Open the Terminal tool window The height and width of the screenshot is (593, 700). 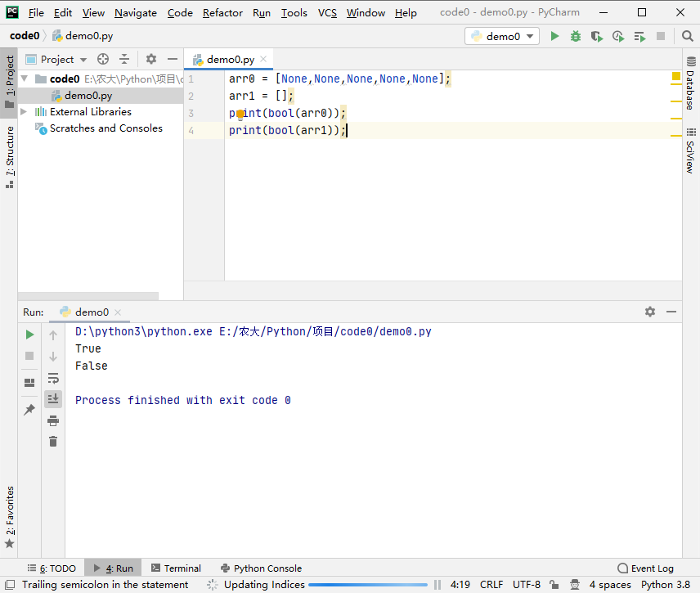[176, 568]
